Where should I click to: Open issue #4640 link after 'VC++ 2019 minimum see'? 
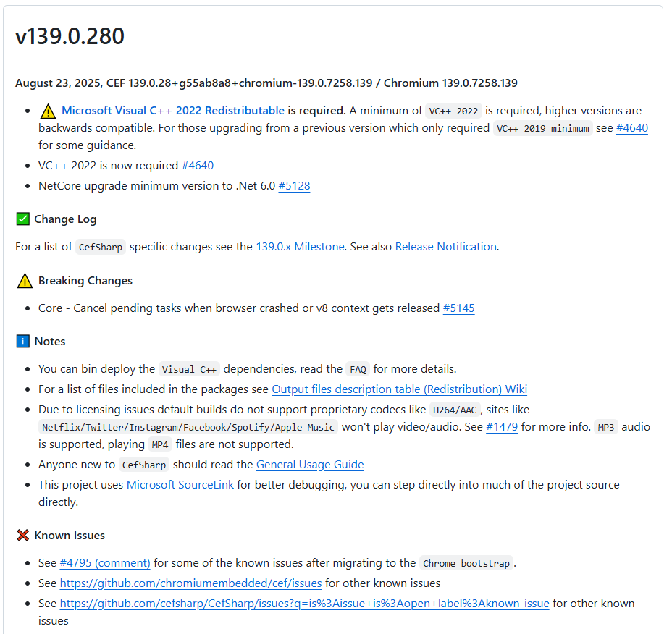click(x=631, y=128)
